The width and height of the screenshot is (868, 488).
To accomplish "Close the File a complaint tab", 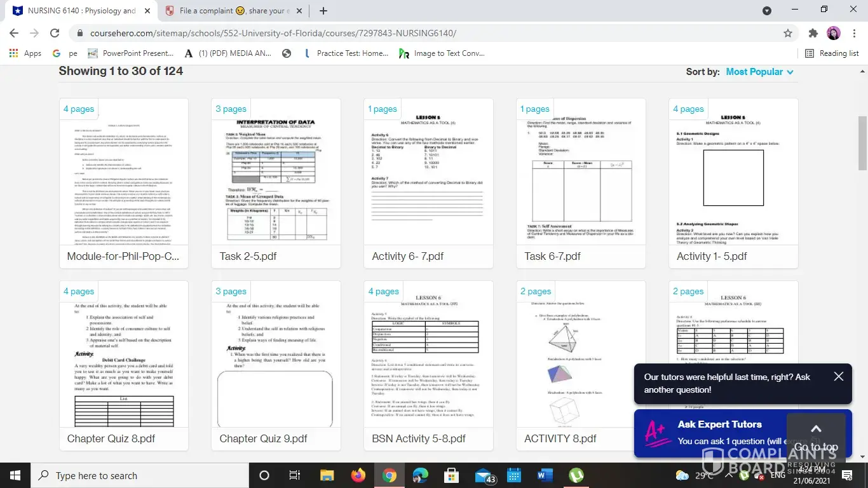I will 299,11.
